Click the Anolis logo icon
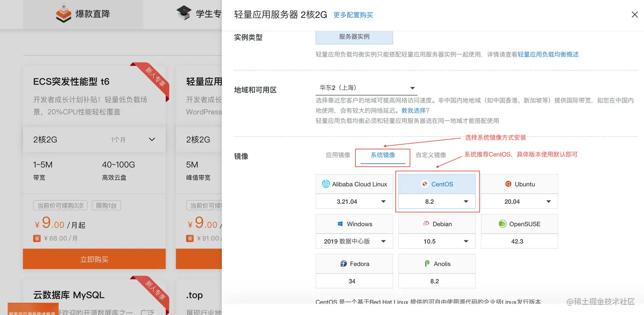The width and height of the screenshot is (644, 315). pyautogui.click(x=427, y=264)
